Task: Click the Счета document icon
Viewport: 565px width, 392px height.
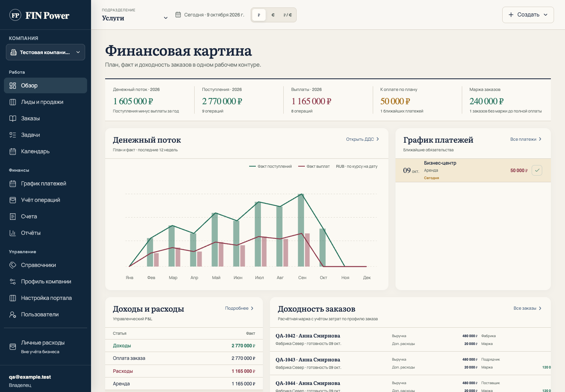Action: [13, 216]
